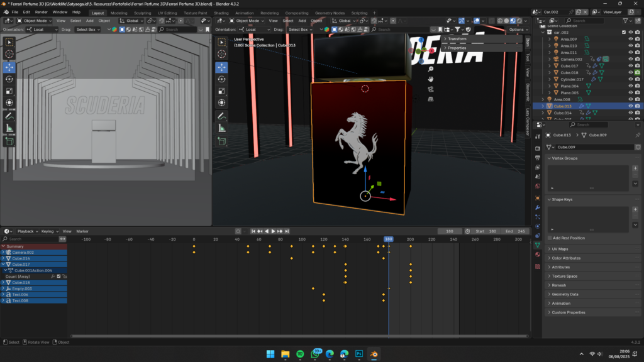Expand the UV Maps panel
This screenshot has height=362, width=644.
[560, 249]
